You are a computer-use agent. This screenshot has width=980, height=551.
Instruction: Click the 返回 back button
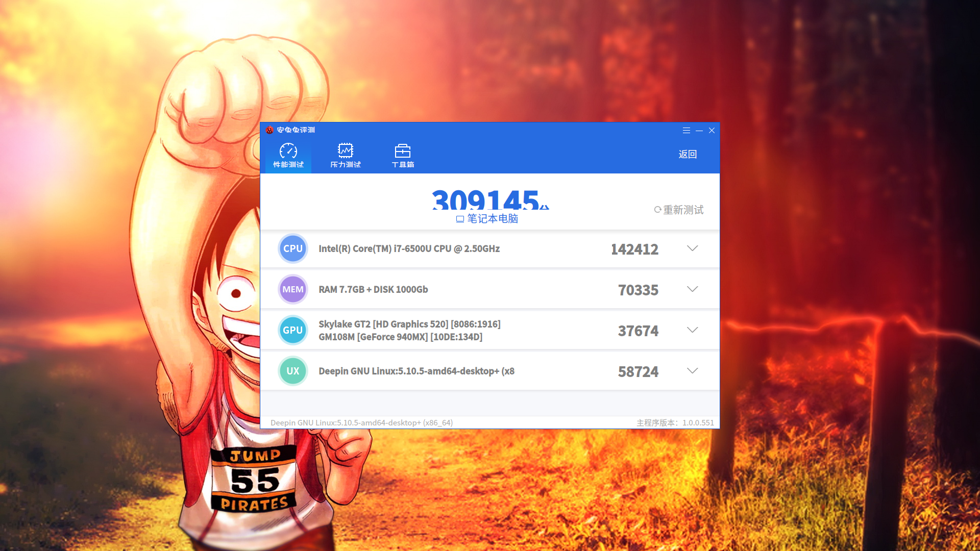coord(688,154)
